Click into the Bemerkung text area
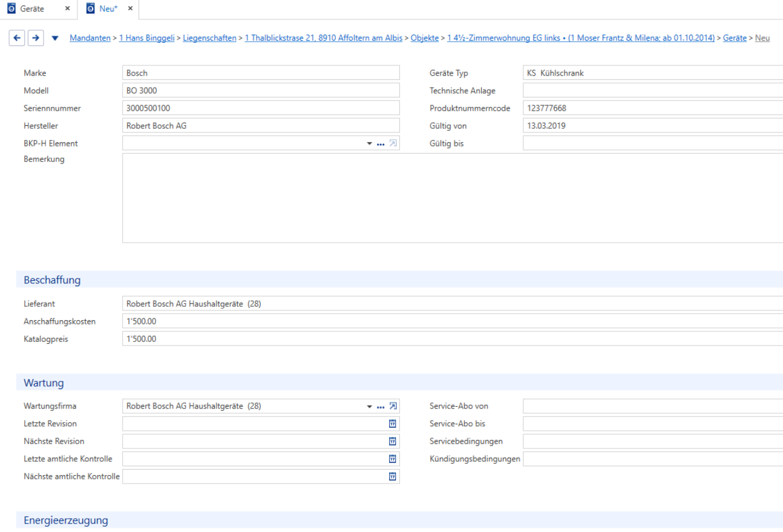The height and width of the screenshot is (532, 783). (453, 198)
